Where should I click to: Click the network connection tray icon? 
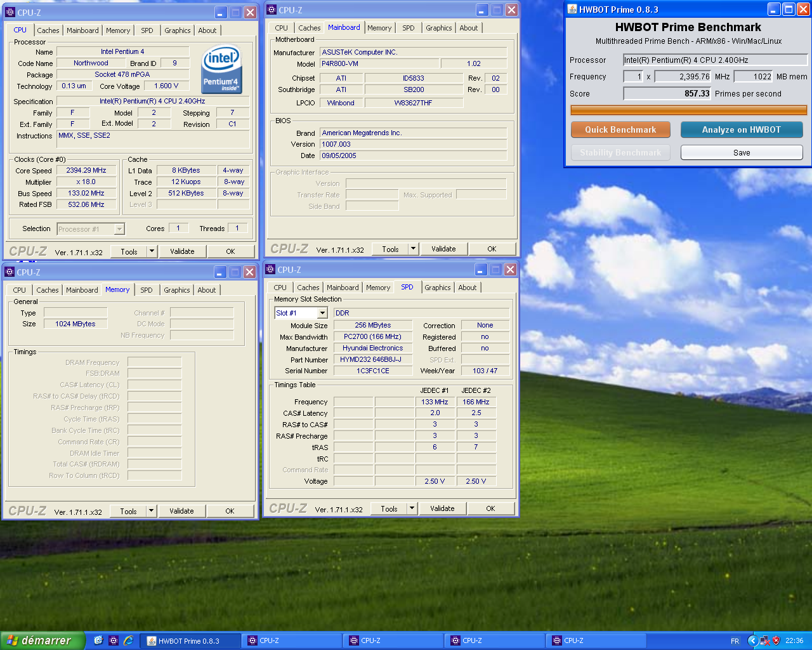tap(764, 640)
